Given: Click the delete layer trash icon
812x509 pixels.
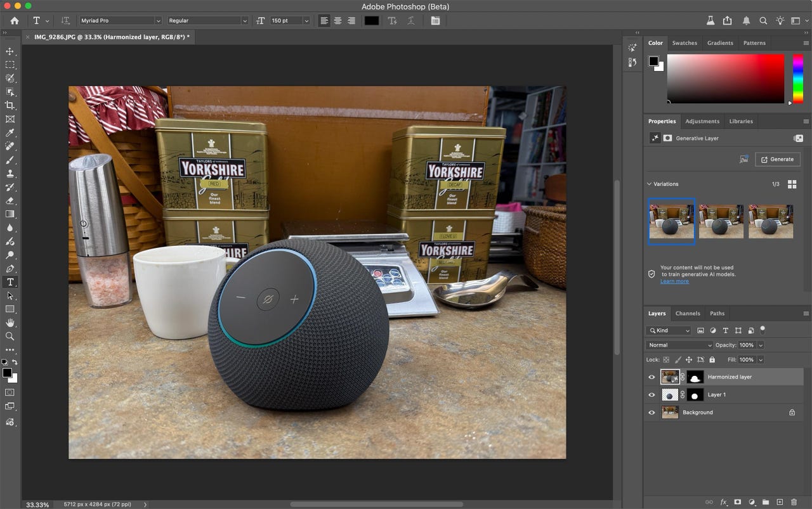Looking at the screenshot, I should (x=794, y=502).
